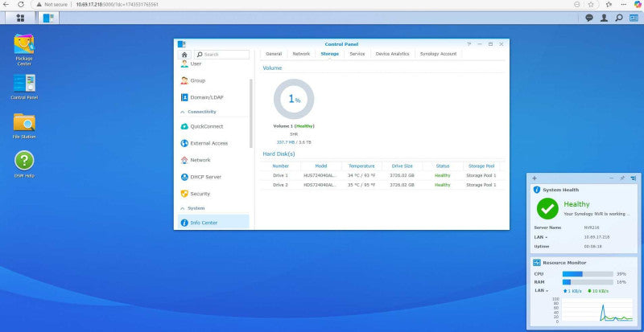The width and height of the screenshot is (644, 332).
Task: Click the browser back arrow
Action: [6, 5]
